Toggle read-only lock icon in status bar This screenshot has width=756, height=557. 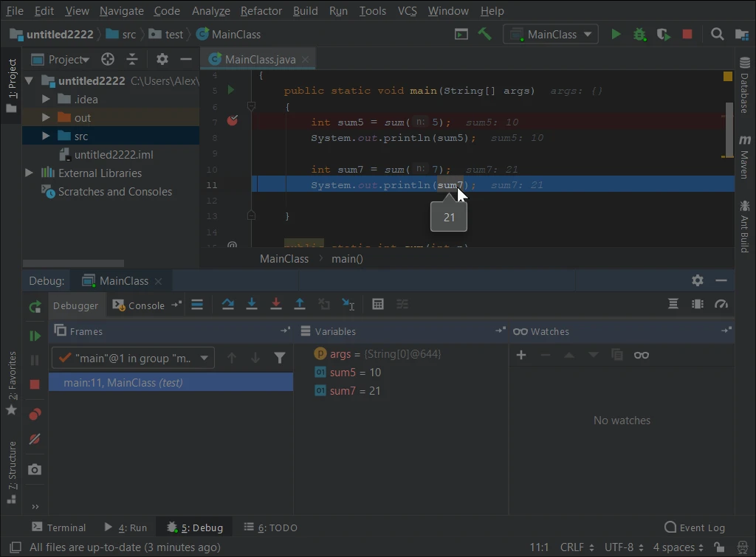coord(719,547)
